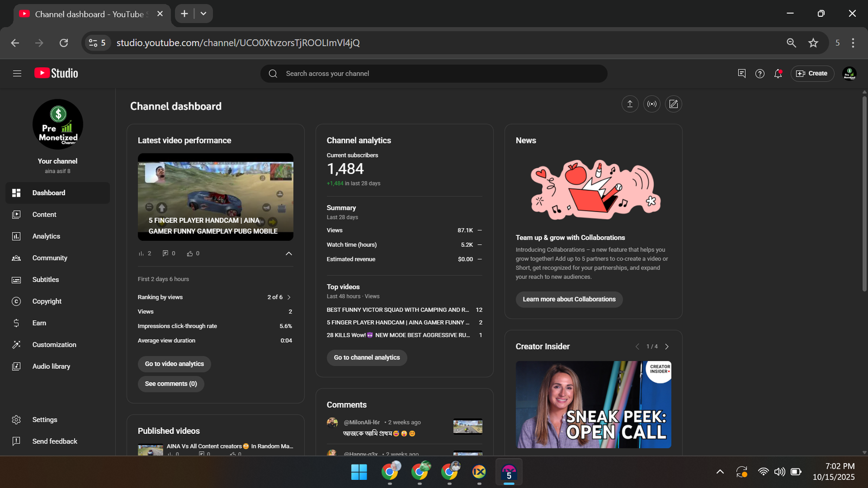The width and height of the screenshot is (868, 488).
Task: Open the notifications bell
Action: click(778, 74)
